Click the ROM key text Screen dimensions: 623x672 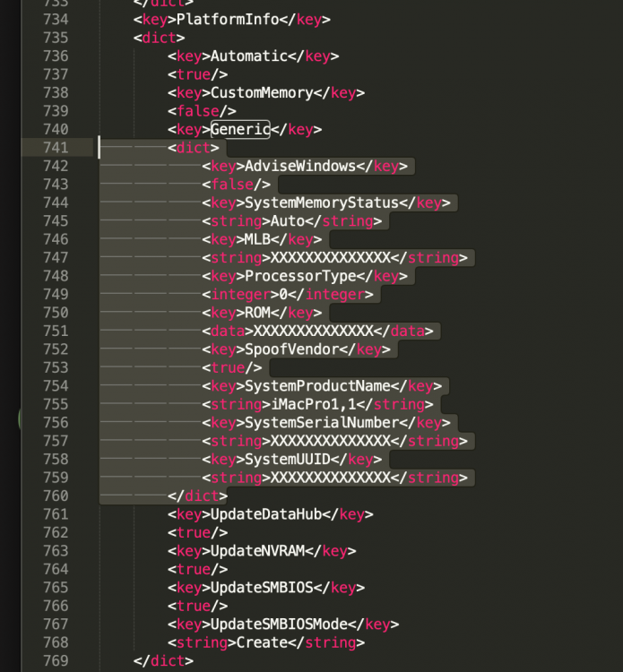coord(257,313)
